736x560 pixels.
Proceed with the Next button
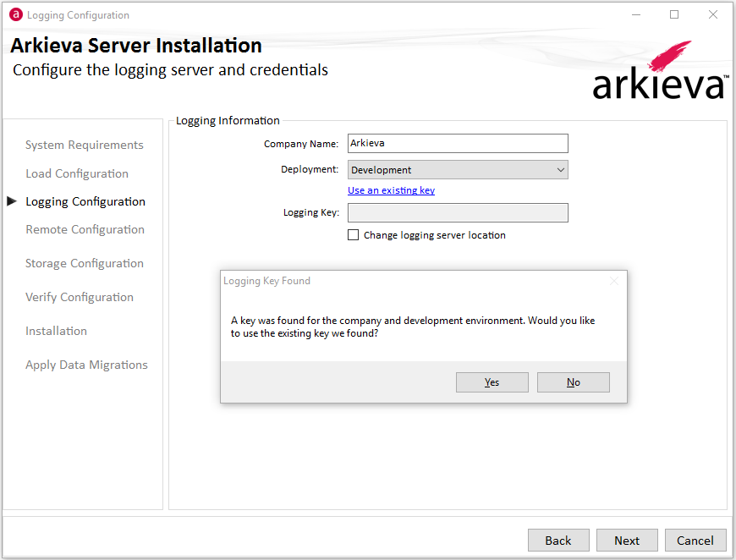pyautogui.click(x=627, y=541)
